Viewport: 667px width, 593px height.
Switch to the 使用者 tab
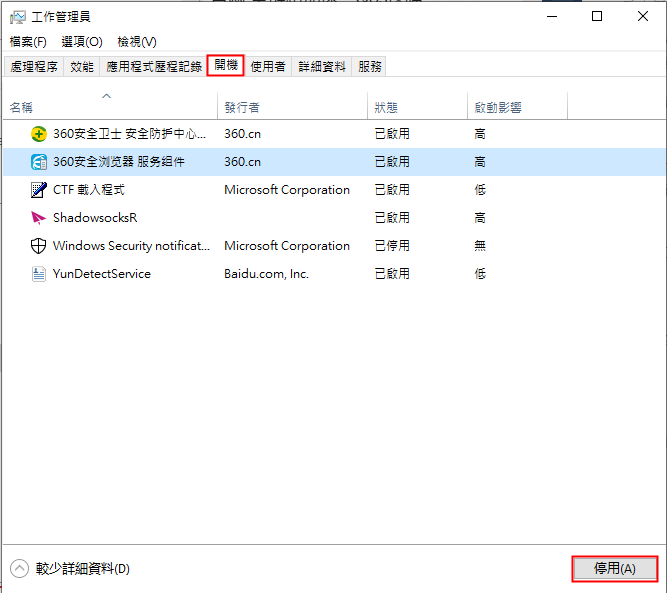coord(268,66)
